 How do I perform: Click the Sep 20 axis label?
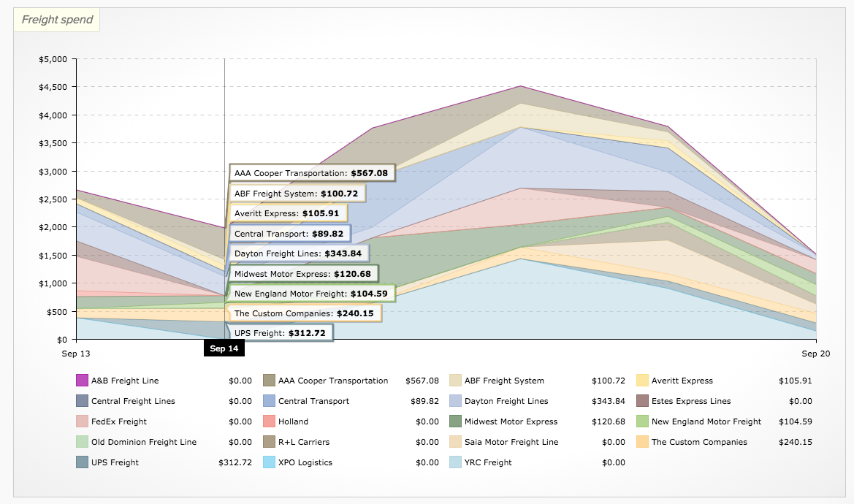click(816, 354)
